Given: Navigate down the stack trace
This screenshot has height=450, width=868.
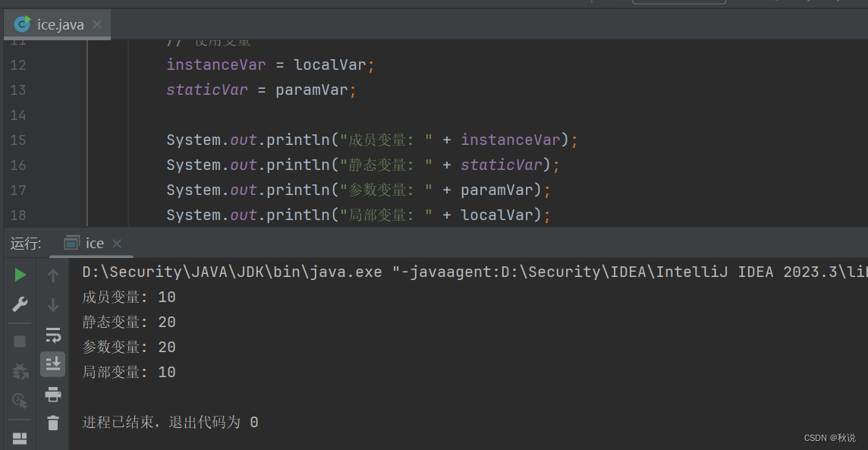Looking at the screenshot, I should 52,303.
